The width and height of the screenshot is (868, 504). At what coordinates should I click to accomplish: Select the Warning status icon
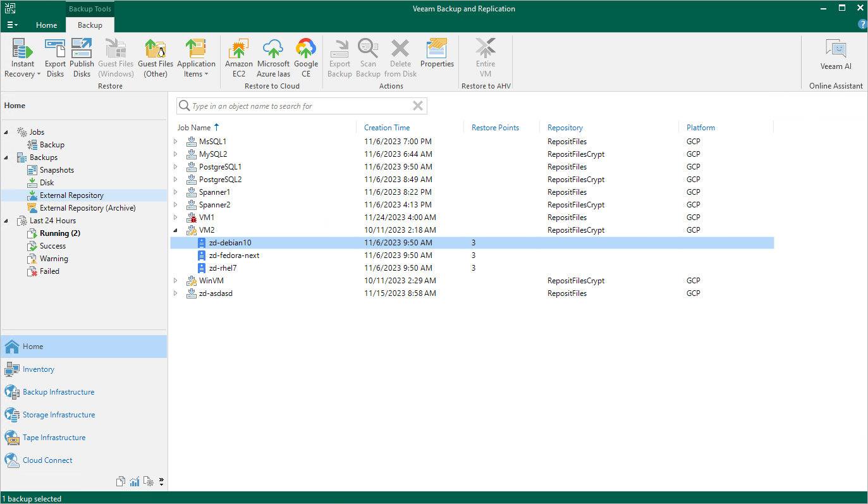tap(33, 259)
